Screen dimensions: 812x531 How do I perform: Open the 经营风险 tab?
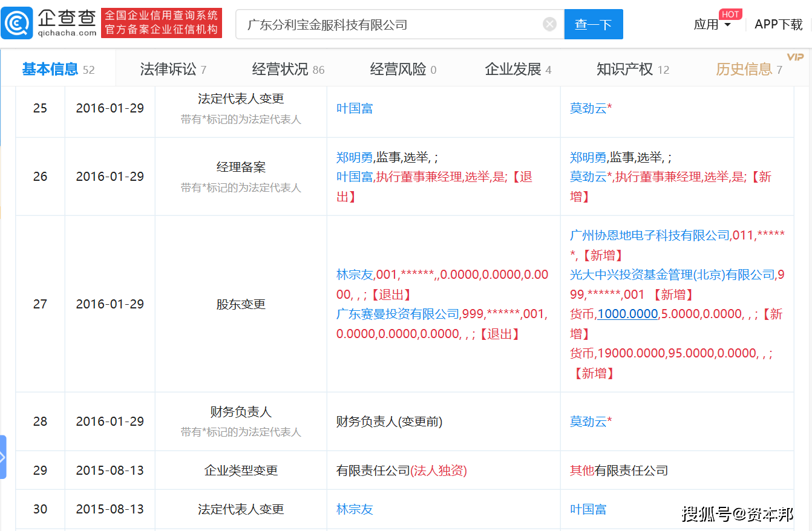pyautogui.click(x=403, y=70)
